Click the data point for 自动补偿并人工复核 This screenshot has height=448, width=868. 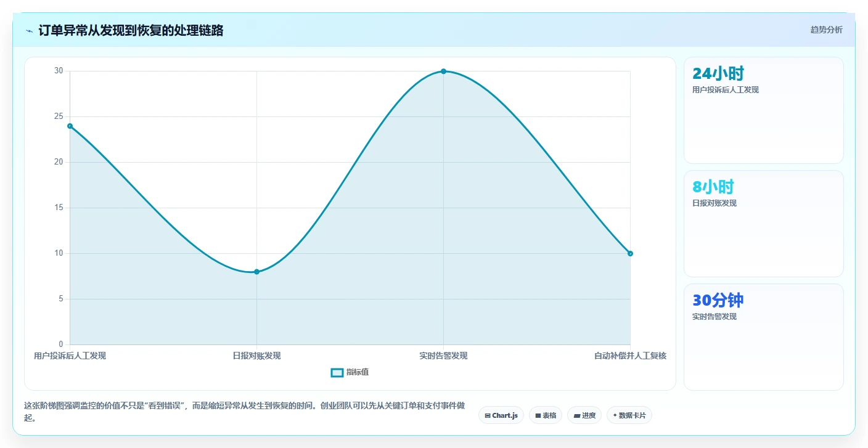[x=630, y=253]
